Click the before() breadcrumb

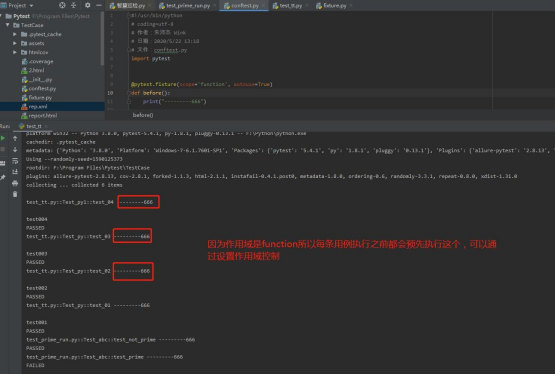pos(143,115)
